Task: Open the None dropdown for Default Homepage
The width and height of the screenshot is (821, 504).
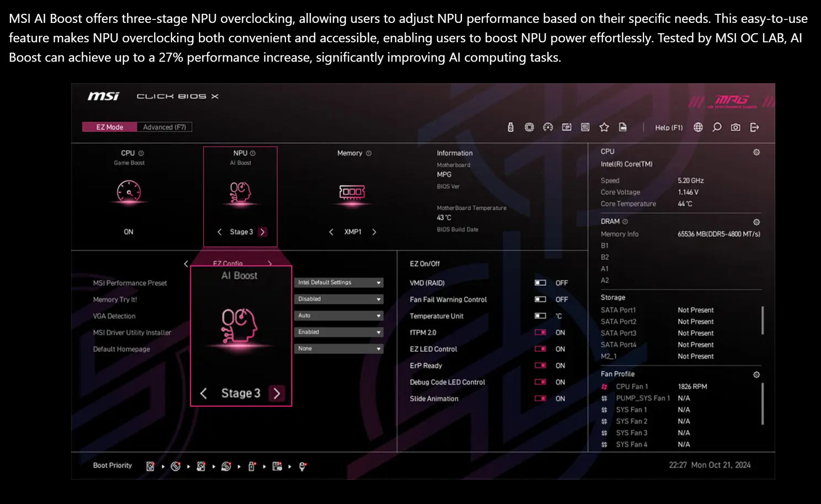Action: pos(339,349)
